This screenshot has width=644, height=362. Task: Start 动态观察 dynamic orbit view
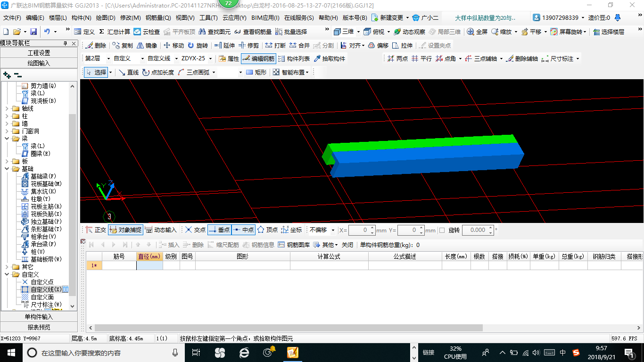pos(409,32)
